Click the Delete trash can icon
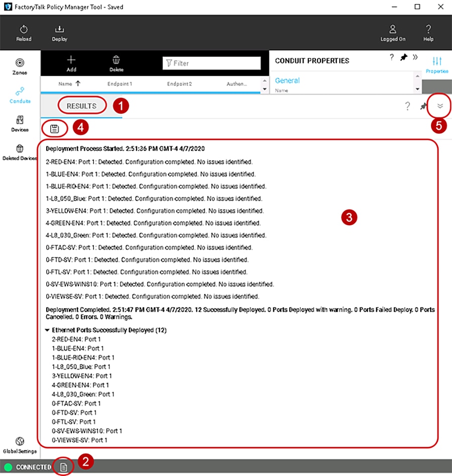452x476 pixels. pyautogui.click(x=116, y=59)
